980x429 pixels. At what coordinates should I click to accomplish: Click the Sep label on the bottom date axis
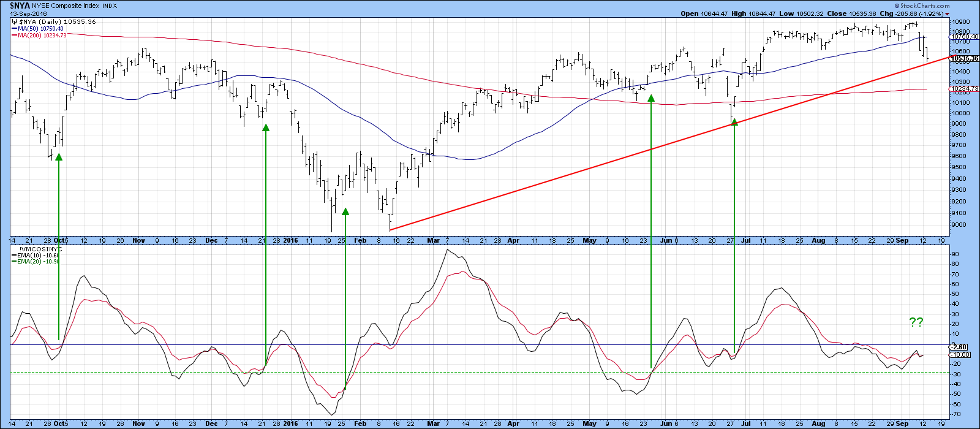[901, 423]
